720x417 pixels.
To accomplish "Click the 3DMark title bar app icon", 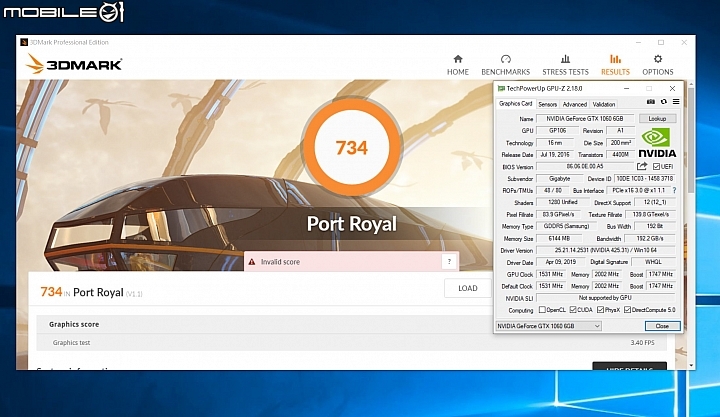I will tap(24, 42).
